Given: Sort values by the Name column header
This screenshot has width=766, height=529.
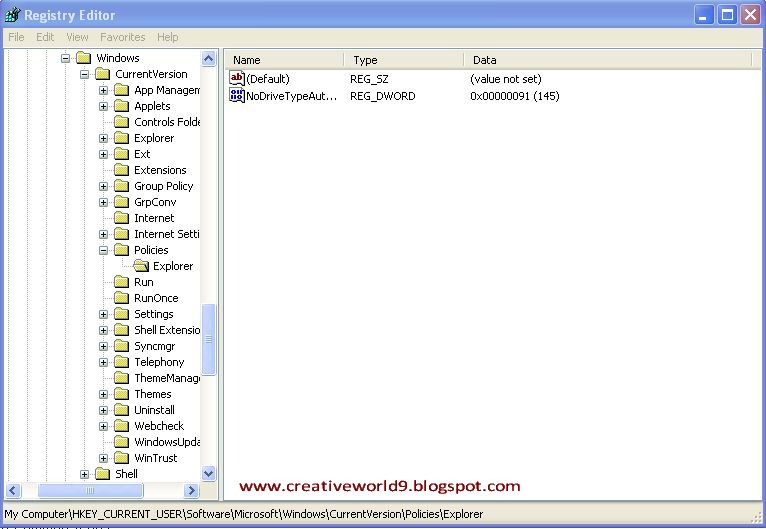Looking at the screenshot, I should tap(284, 60).
